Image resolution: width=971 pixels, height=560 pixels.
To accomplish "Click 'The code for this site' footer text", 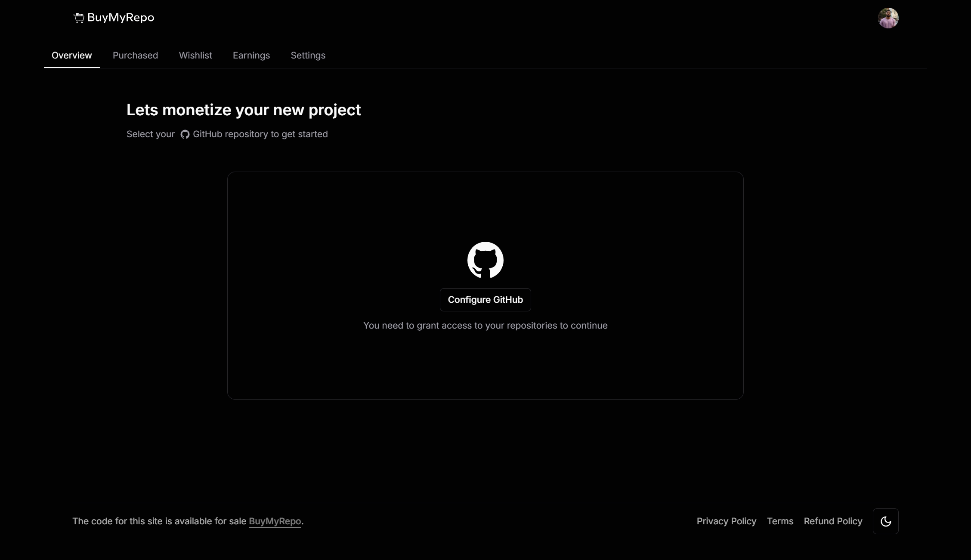I will point(159,521).
